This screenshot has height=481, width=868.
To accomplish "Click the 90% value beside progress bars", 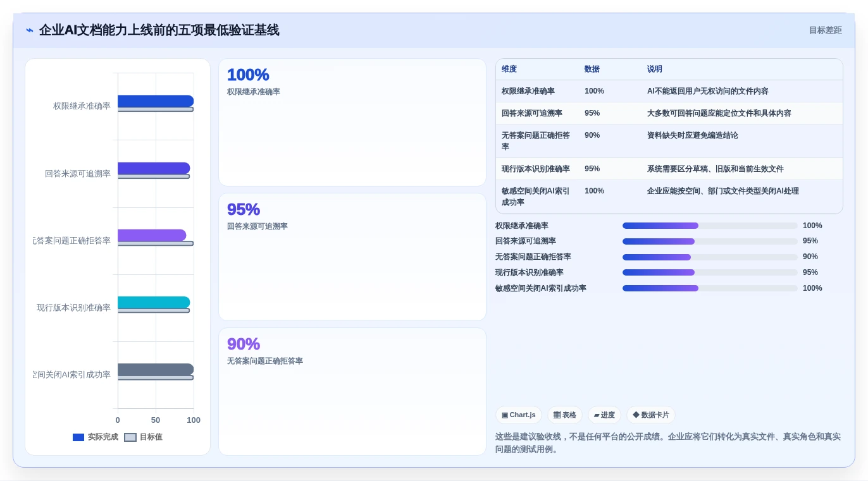I will [810, 257].
